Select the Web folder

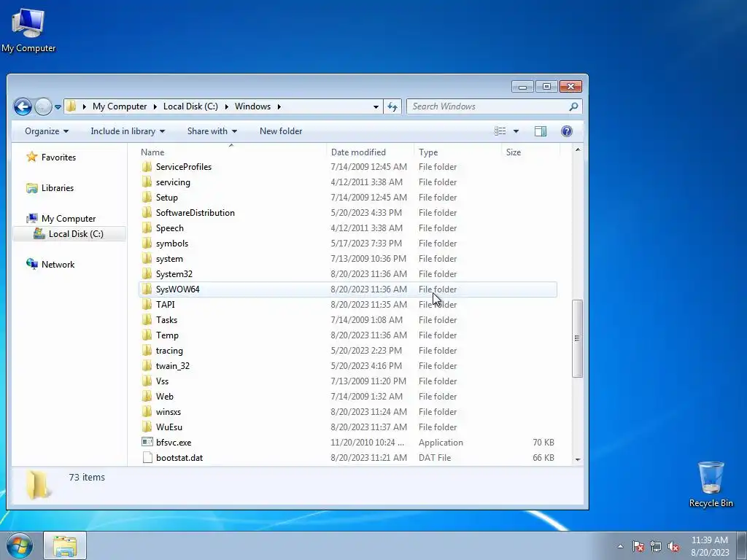[164, 396]
